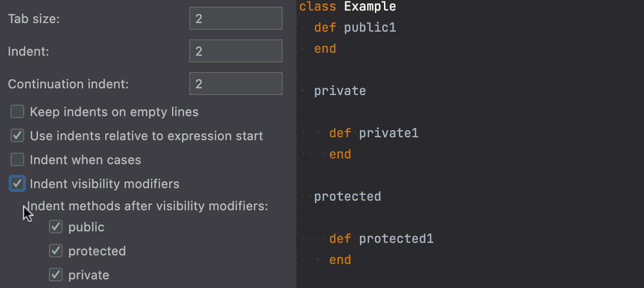Click the Indent value input field

tap(235, 51)
